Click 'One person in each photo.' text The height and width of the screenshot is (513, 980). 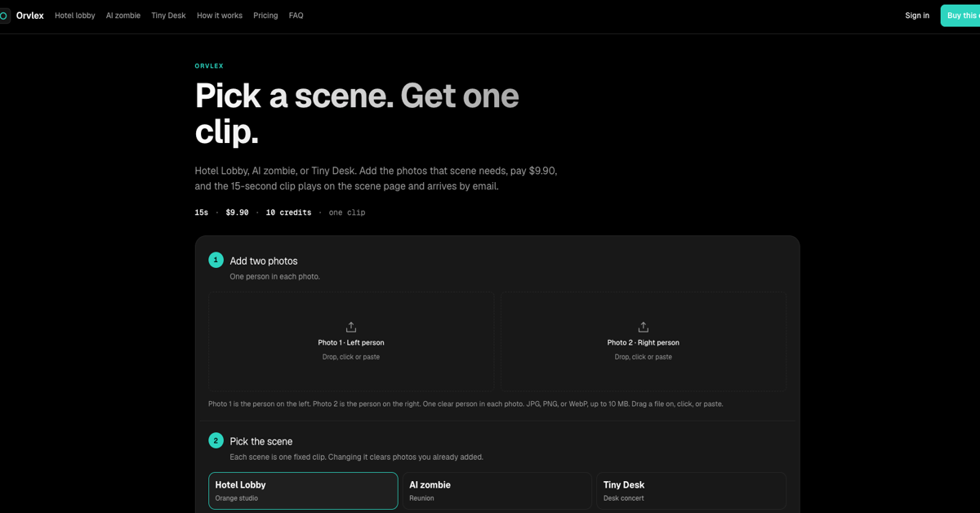(274, 277)
